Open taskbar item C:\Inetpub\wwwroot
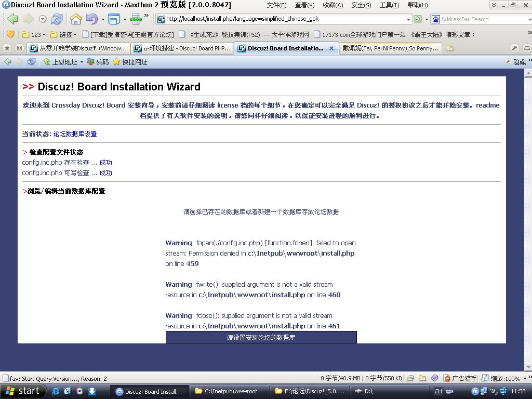This screenshot has height=399, width=532. coord(229,392)
